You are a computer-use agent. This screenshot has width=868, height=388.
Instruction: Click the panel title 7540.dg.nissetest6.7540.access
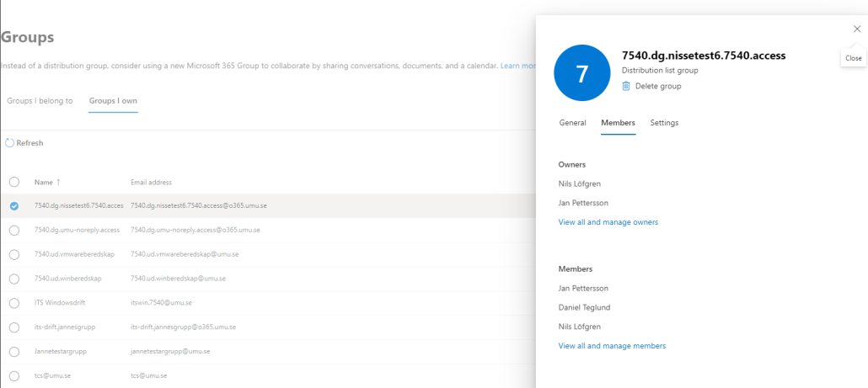705,56
